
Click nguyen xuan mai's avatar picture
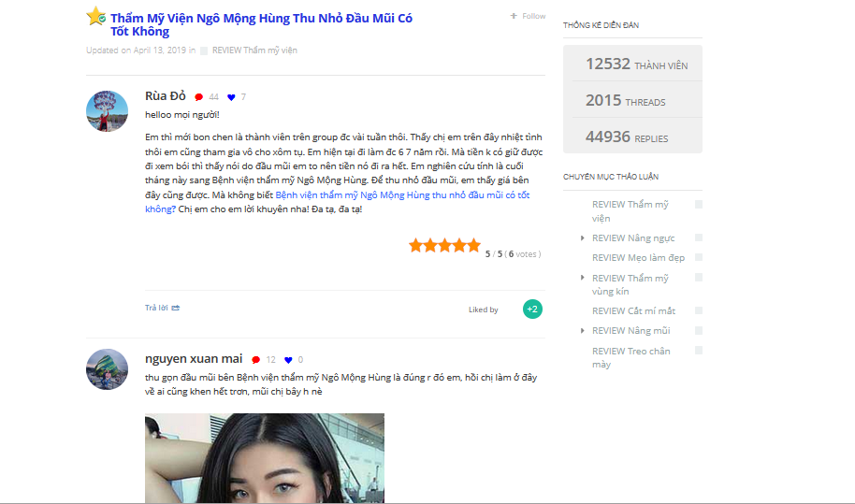[x=107, y=369]
